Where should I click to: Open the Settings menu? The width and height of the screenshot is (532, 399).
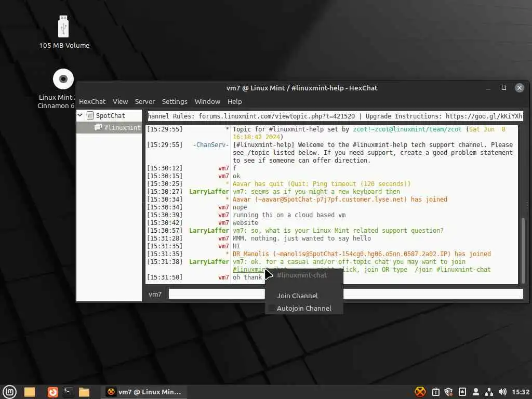point(175,101)
